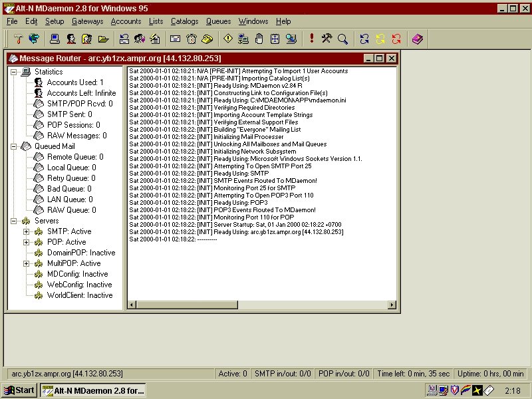Screen dimensions: 532x399
Task: Collapse the Servers tree node
Action: pyautogui.click(x=13, y=221)
